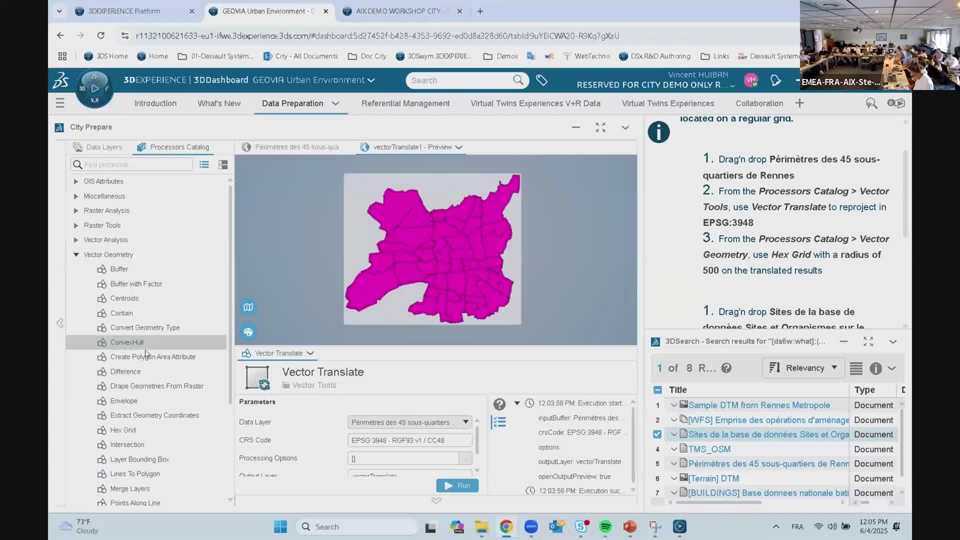Image resolution: width=960 pixels, height=540 pixels.
Task: Open Vector Translate processor dropdown
Action: [x=310, y=353]
